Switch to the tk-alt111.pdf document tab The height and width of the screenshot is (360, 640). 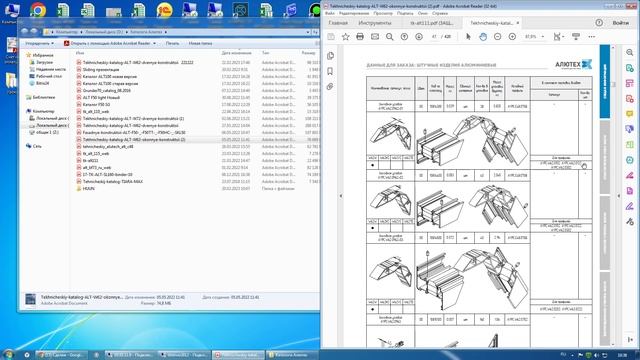[431, 23]
